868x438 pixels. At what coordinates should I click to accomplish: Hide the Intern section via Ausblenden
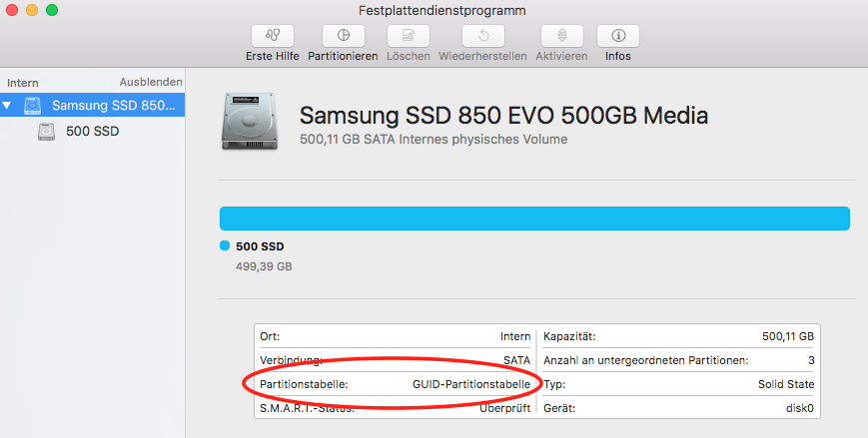coord(151,82)
